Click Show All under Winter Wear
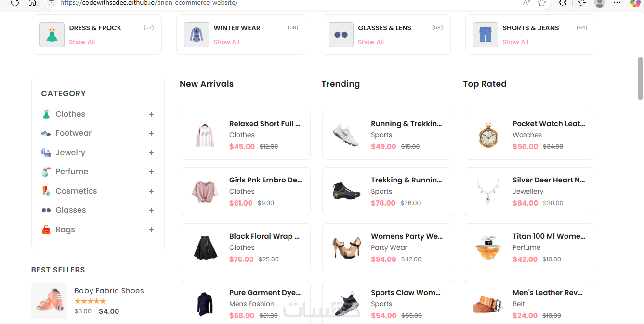Viewport: 644px width, 324px height. 226,42
